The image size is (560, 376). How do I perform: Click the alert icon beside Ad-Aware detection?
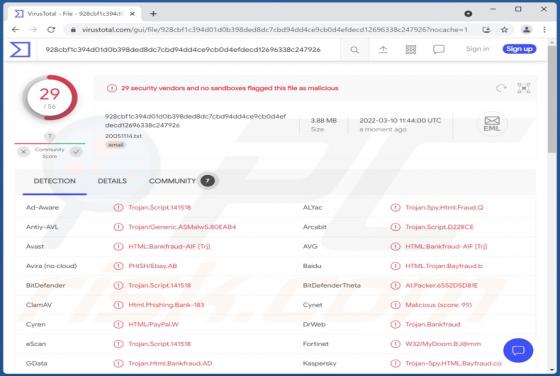pos(118,207)
